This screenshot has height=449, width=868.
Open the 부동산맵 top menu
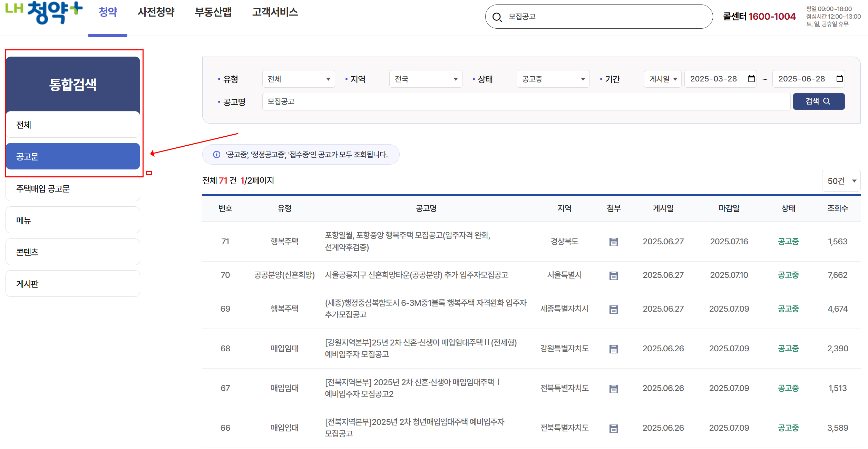pyautogui.click(x=213, y=12)
